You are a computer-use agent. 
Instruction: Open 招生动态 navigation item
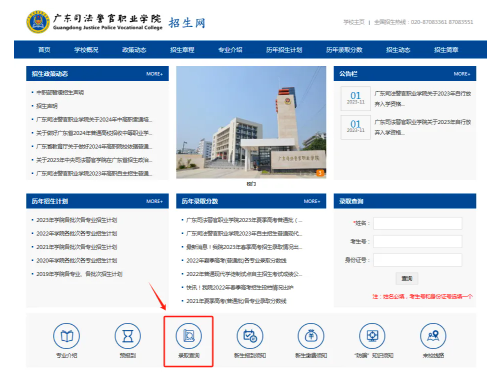[x=398, y=50]
